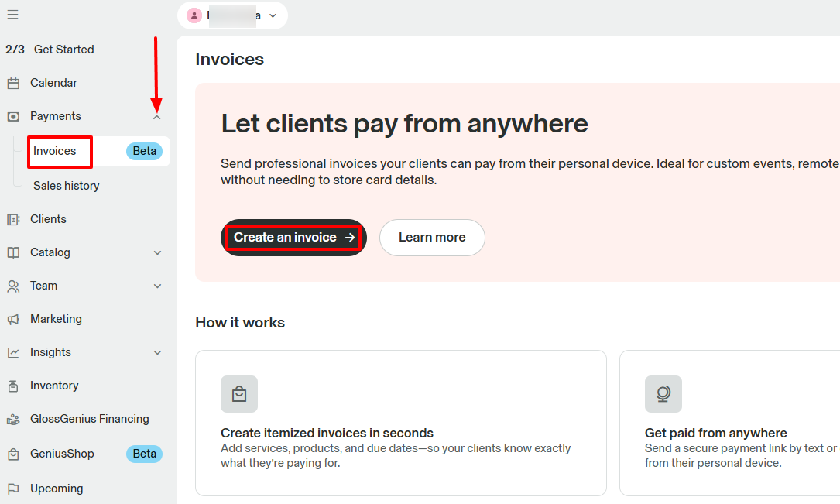Expand the Insights menu

coord(156,351)
